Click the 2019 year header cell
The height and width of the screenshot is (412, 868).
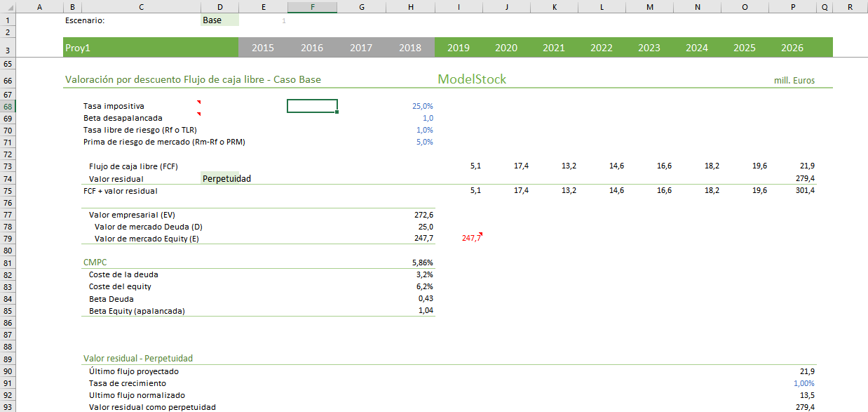click(x=459, y=48)
